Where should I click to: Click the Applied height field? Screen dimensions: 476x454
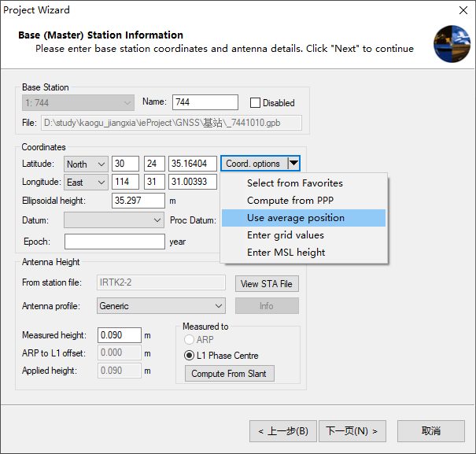(x=120, y=371)
